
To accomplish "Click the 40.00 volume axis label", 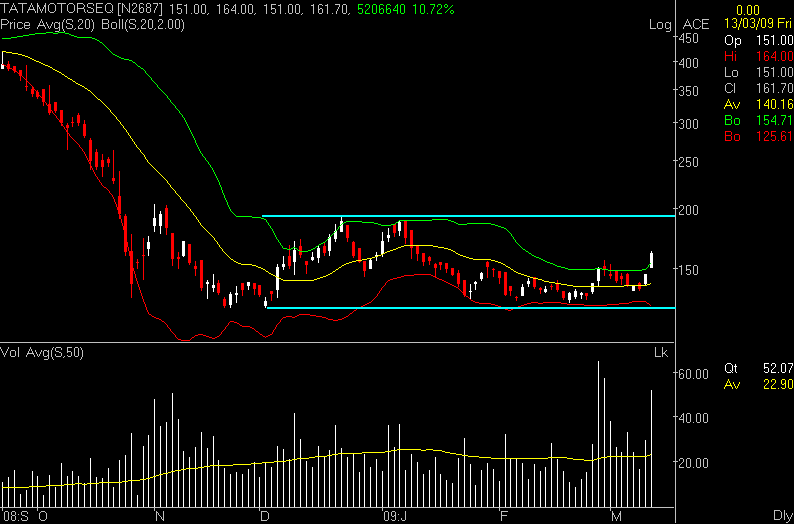I will pyautogui.click(x=694, y=418).
